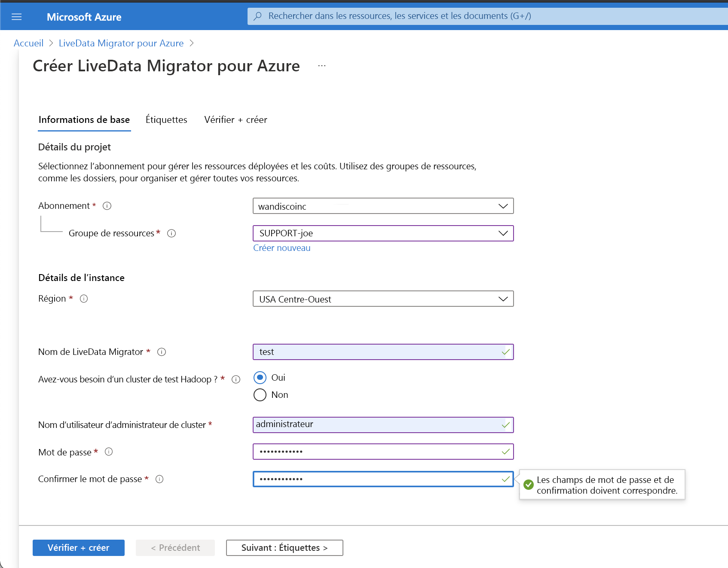Click Créer nouveau resource group link

pyautogui.click(x=282, y=248)
